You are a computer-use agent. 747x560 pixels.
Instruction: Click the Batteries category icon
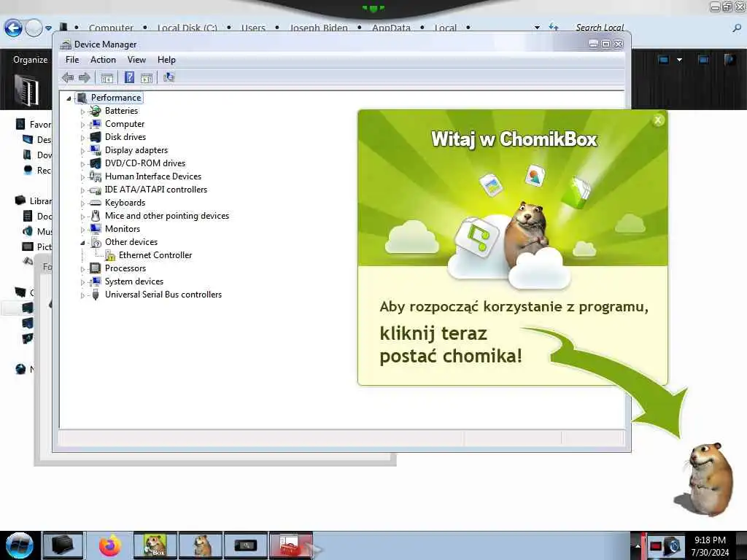(96, 111)
